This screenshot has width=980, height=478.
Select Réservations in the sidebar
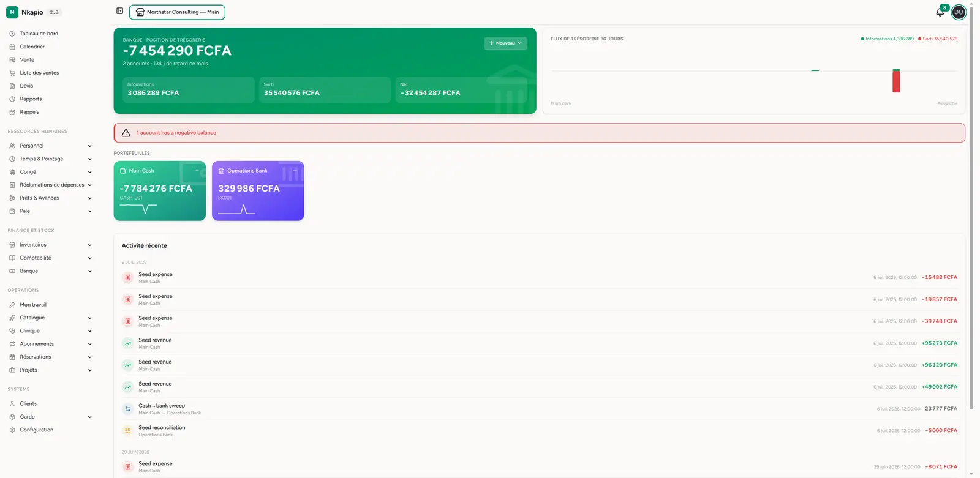click(x=50, y=357)
